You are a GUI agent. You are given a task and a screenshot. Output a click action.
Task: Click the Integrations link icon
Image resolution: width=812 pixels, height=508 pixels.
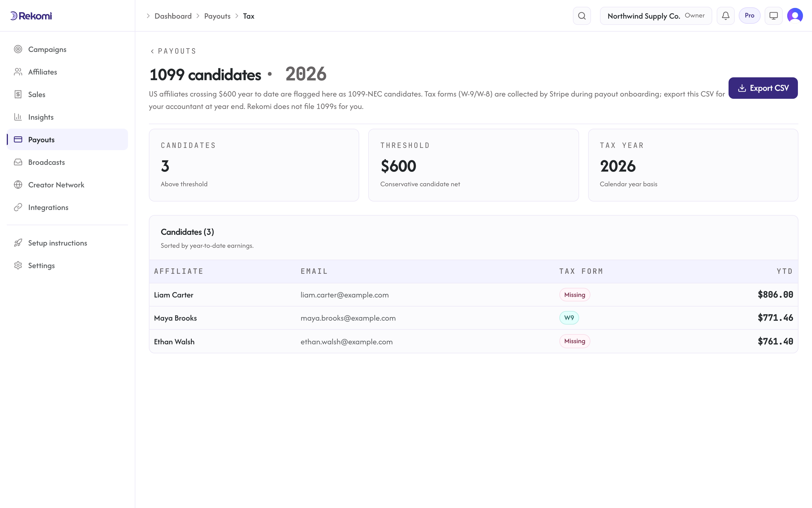18,207
